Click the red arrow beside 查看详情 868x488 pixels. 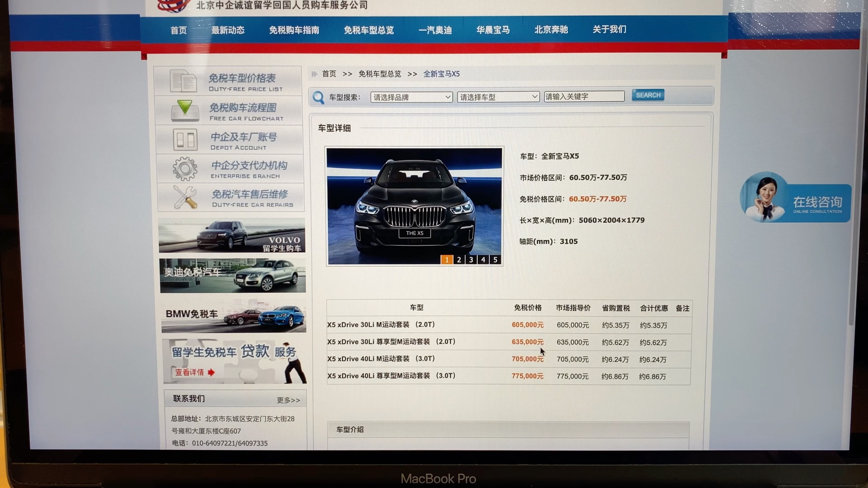coord(211,372)
